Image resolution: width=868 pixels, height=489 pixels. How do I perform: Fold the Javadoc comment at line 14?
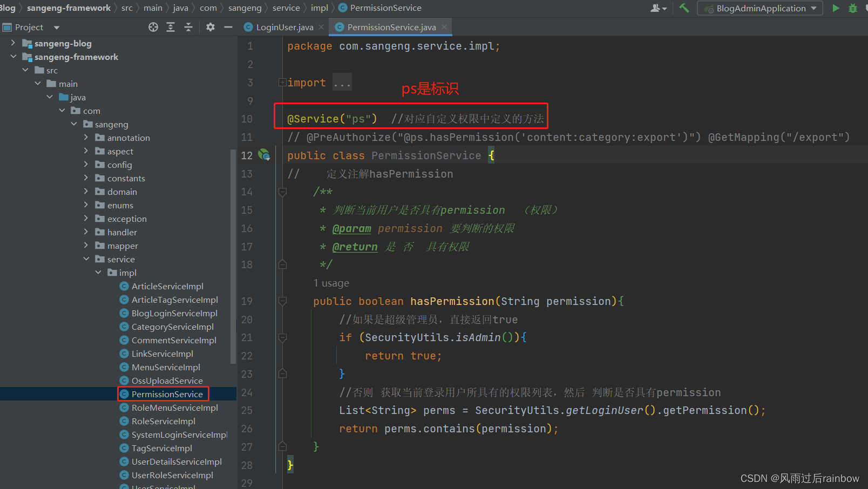[x=282, y=192]
